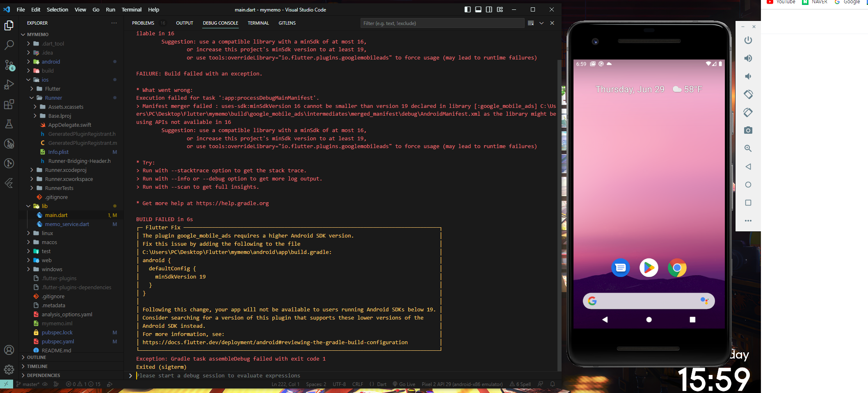
Task: Collapse the ios folder chevron
Action: click(x=29, y=80)
